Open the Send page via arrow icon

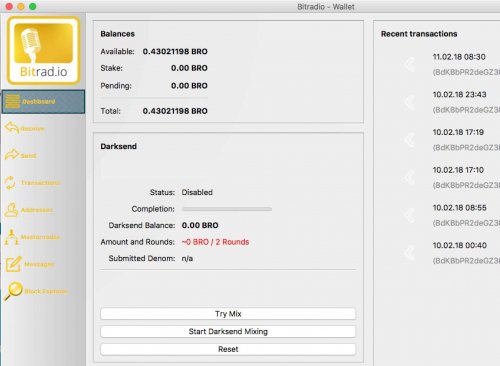[x=12, y=155]
